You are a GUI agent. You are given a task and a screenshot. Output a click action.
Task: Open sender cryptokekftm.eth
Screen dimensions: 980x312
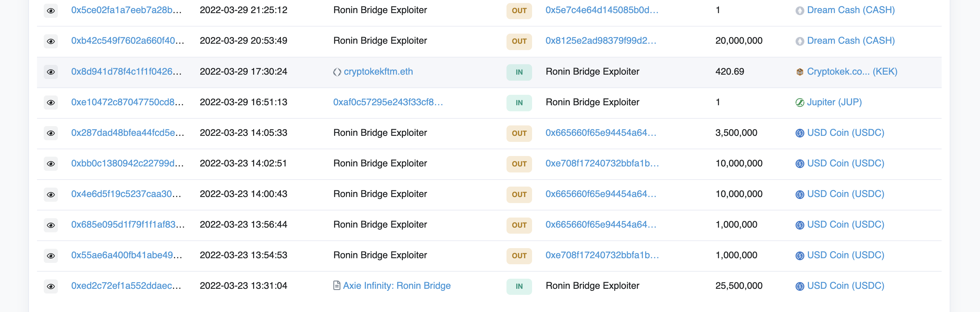point(378,72)
